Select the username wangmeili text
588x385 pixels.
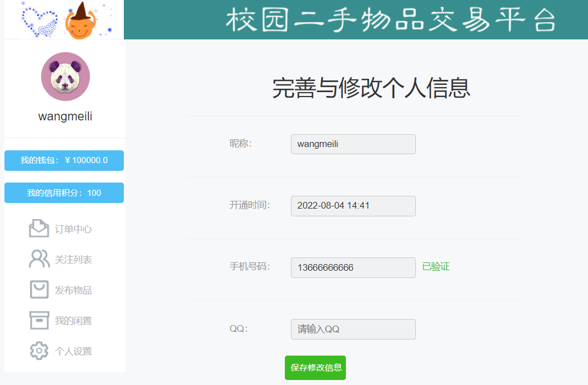[x=65, y=116]
